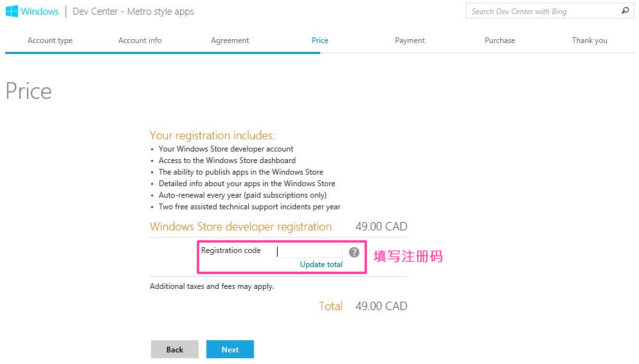The height and width of the screenshot is (364, 639).
Task: Click the search magnifier icon
Action: [625, 11]
